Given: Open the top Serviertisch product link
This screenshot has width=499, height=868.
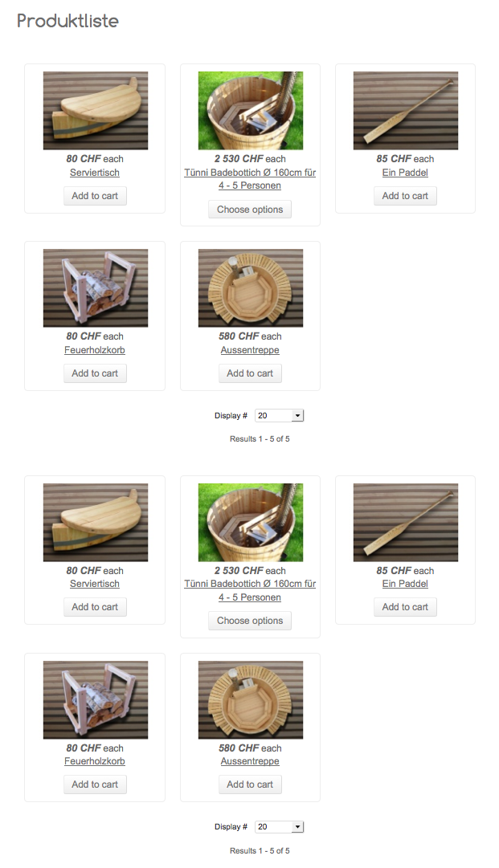Looking at the screenshot, I should pyautogui.click(x=95, y=173).
